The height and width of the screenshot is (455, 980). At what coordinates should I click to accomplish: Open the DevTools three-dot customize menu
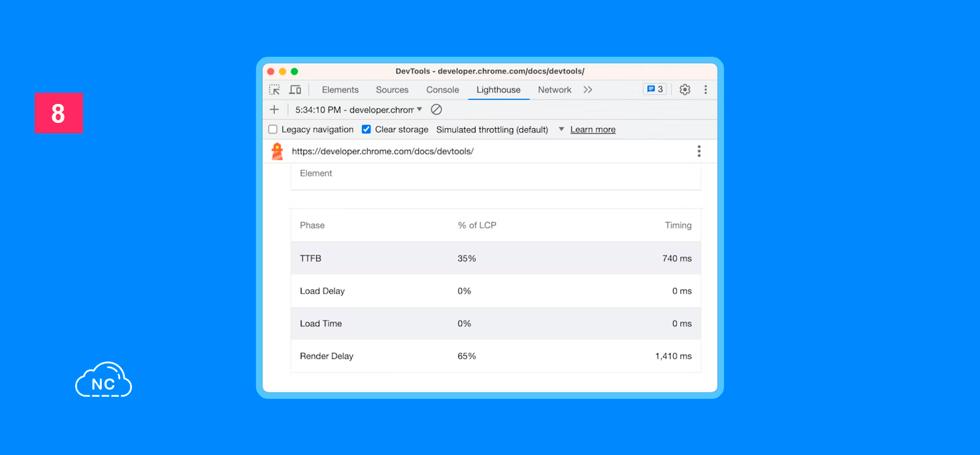click(706, 90)
